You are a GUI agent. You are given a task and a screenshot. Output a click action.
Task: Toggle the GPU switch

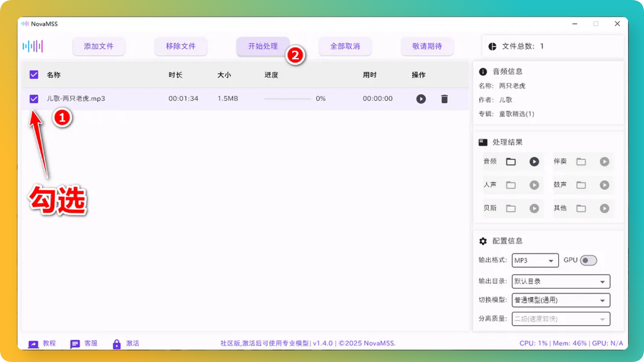[588, 261]
